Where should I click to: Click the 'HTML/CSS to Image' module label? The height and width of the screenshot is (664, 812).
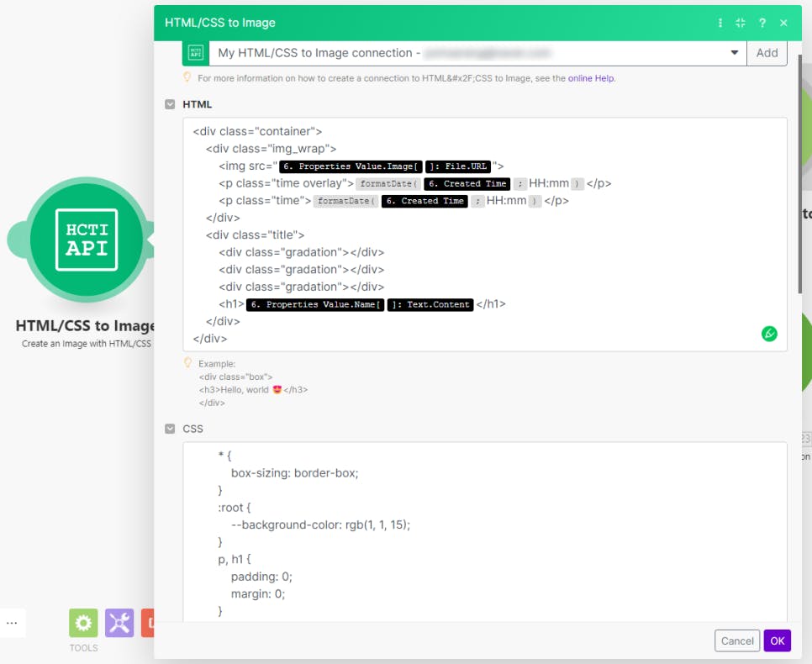(x=85, y=325)
